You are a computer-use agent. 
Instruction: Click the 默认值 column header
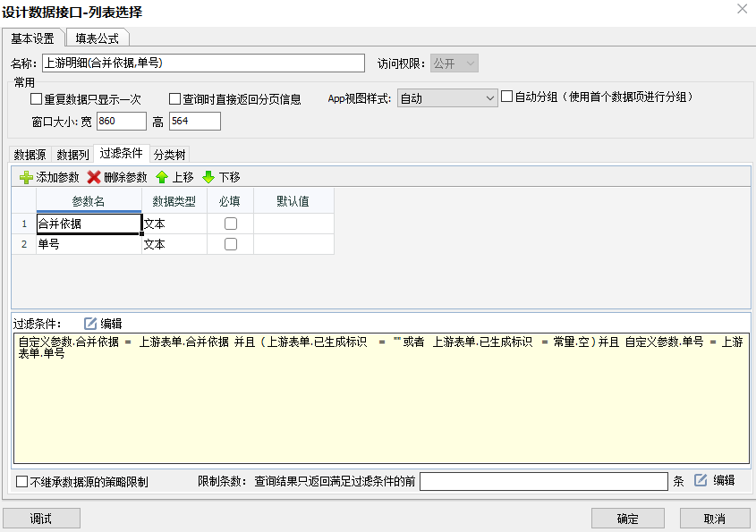293,201
